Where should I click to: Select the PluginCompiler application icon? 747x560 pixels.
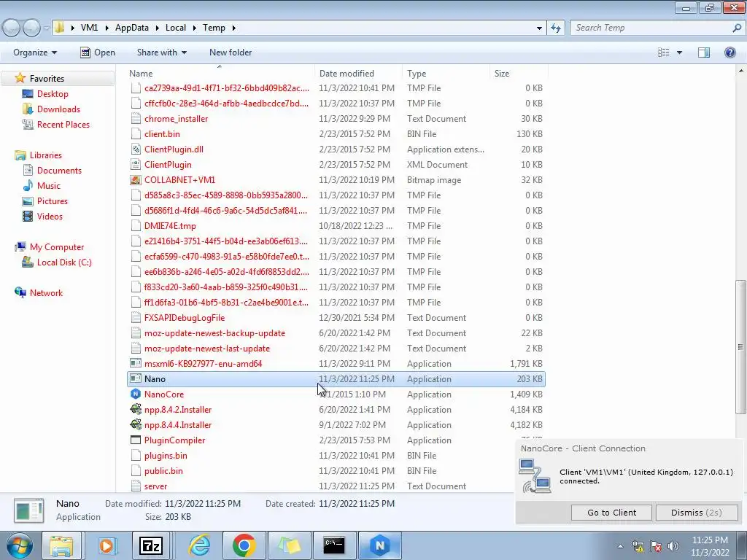point(136,440)
